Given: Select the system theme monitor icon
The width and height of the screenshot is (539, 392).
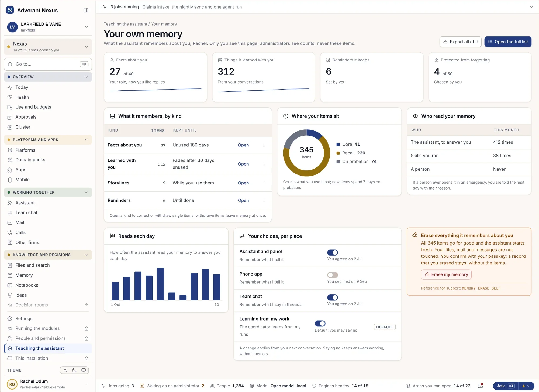Looking at the screenshot, I should (x=84, y=370).
